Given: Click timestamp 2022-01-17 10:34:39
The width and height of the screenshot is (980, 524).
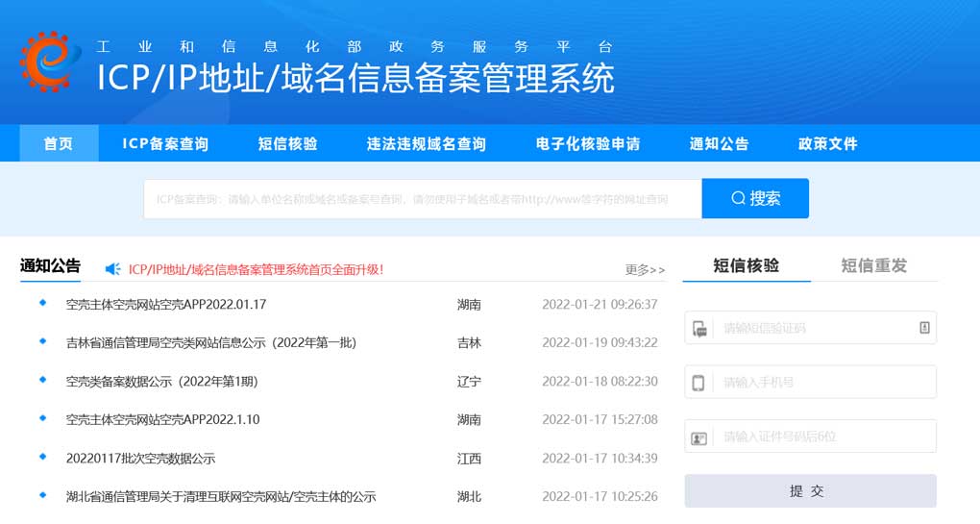Looking at the screenshot, I should click(x=600, y=459).
